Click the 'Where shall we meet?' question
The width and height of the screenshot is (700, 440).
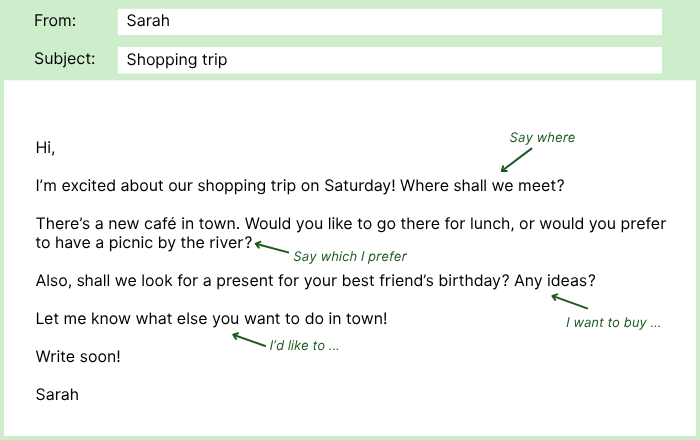pos(486,186)
